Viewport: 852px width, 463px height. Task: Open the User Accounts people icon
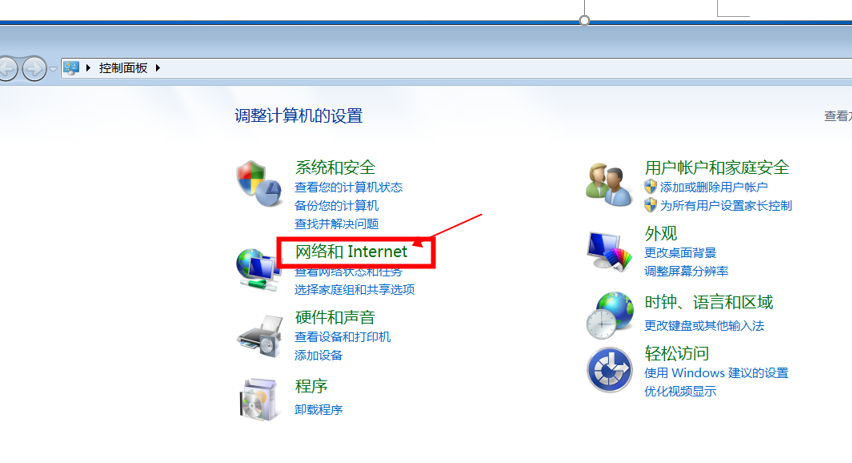pyautogui.click(x=609, y=185)
